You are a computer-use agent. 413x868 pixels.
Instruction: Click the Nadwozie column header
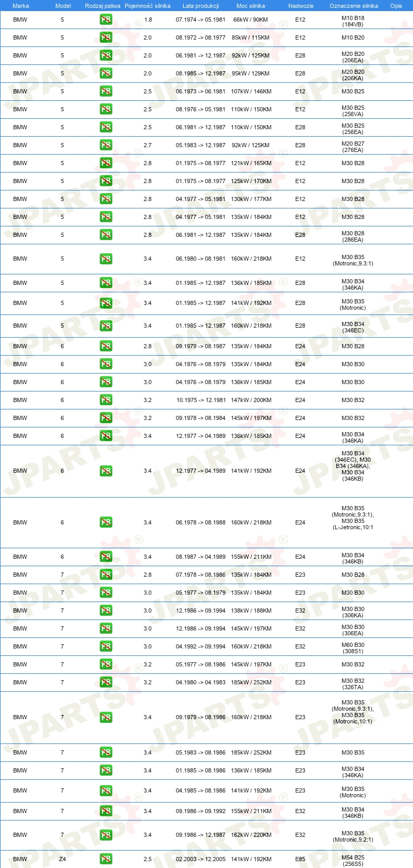click(x=301, y=6)
